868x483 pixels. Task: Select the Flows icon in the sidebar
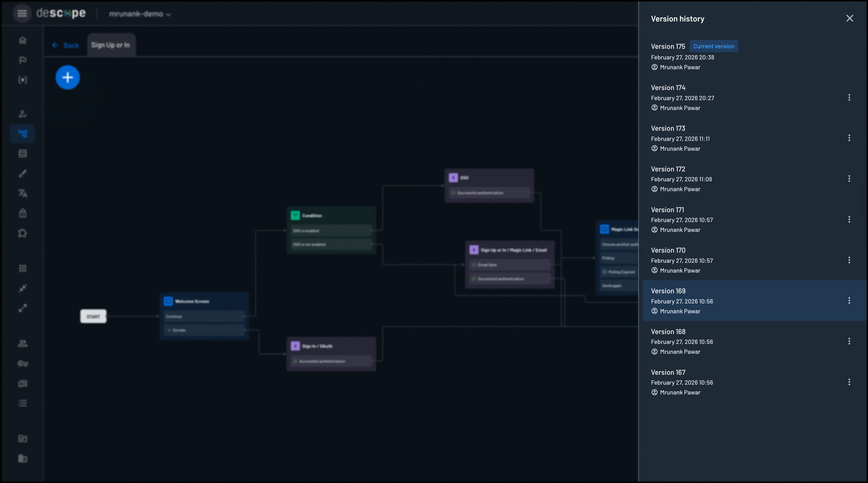pyautogui.click(x=22, y=133)
